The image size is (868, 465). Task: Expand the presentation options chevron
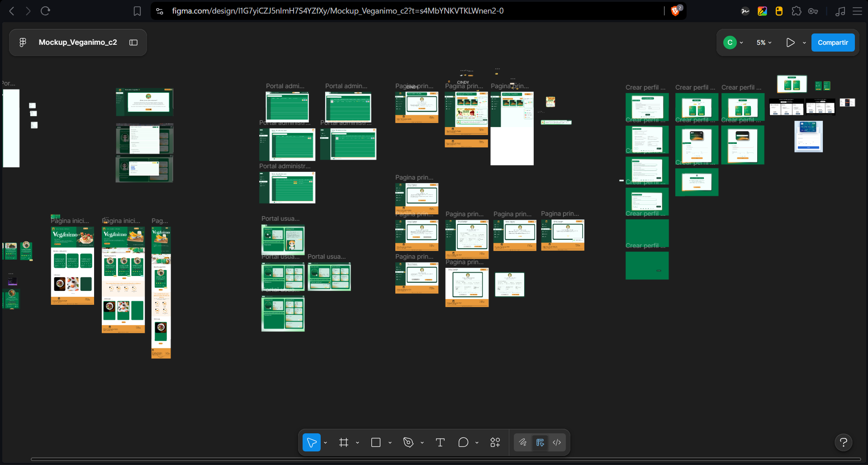point(804,43)
